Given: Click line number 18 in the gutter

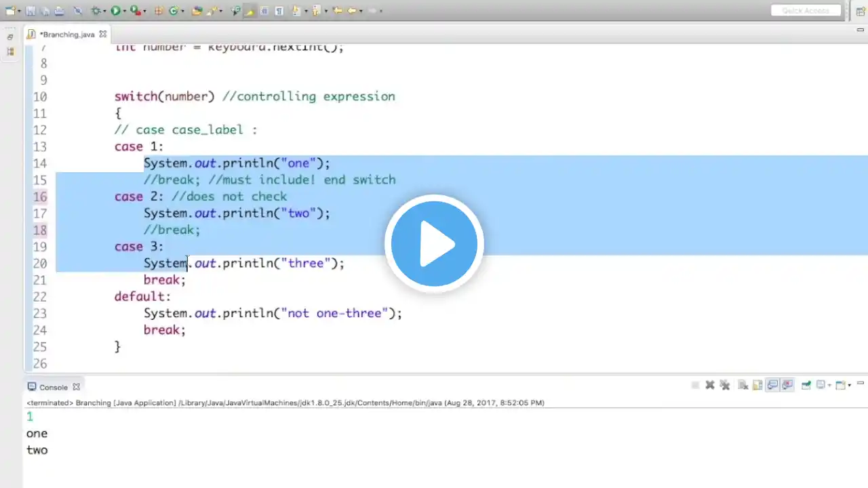Looking at the screenshot, I should [40, 230].
